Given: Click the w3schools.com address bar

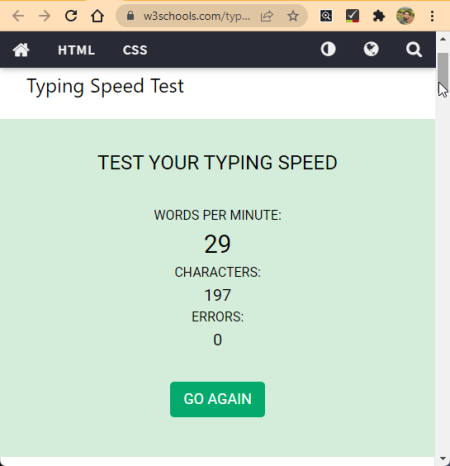Looking at the screenshot, I should [197, 16].
